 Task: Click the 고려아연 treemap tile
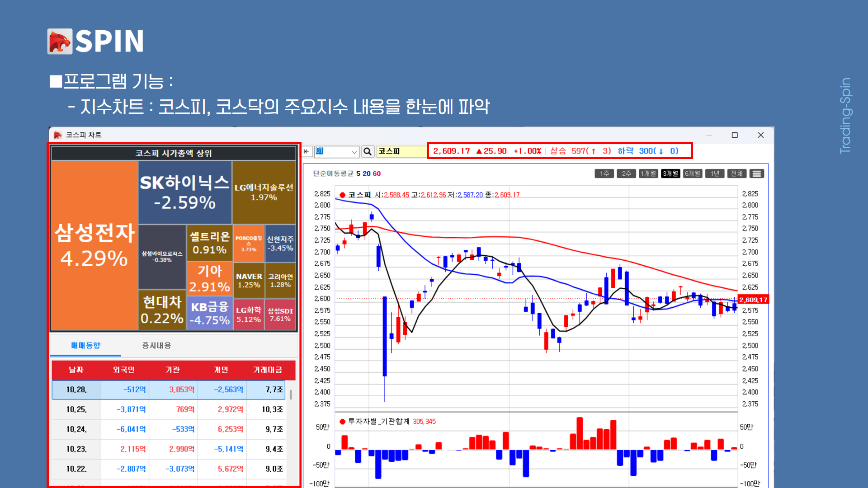click(280, 280)
